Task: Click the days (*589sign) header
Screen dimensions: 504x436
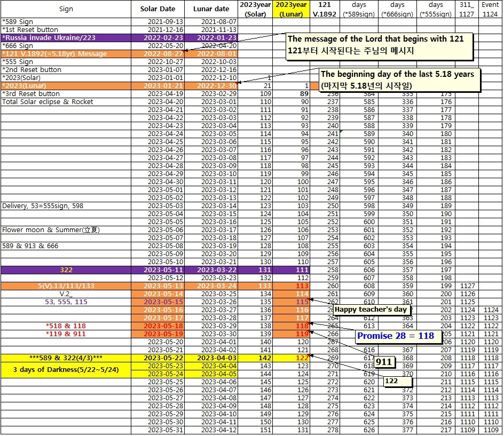Action: click(359, 9)
